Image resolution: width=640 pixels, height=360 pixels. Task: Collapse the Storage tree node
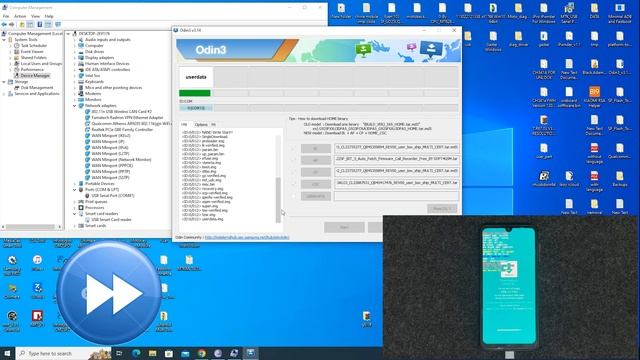pyautogui.click(x=4, y=82)
